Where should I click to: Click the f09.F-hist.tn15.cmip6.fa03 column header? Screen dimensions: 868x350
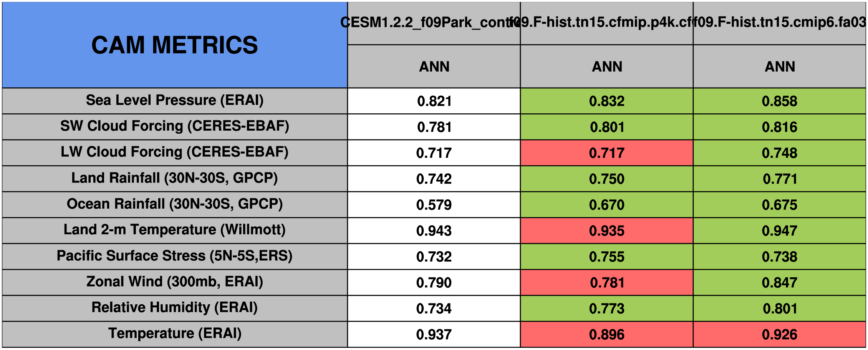pos(779,23)
